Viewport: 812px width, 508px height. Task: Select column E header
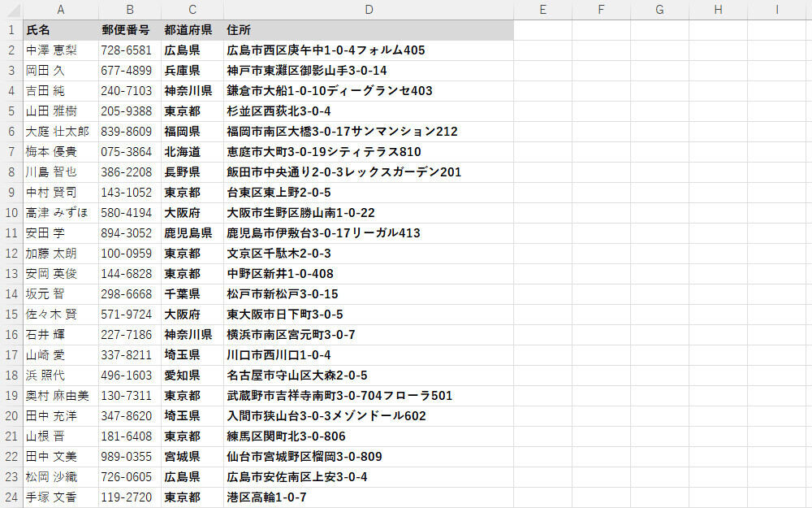pyautogui.click(x=542, y=10)
